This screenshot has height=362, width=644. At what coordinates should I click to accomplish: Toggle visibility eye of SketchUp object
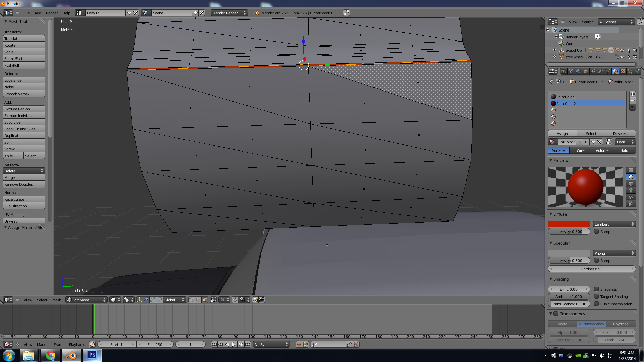tap(622, 50)
